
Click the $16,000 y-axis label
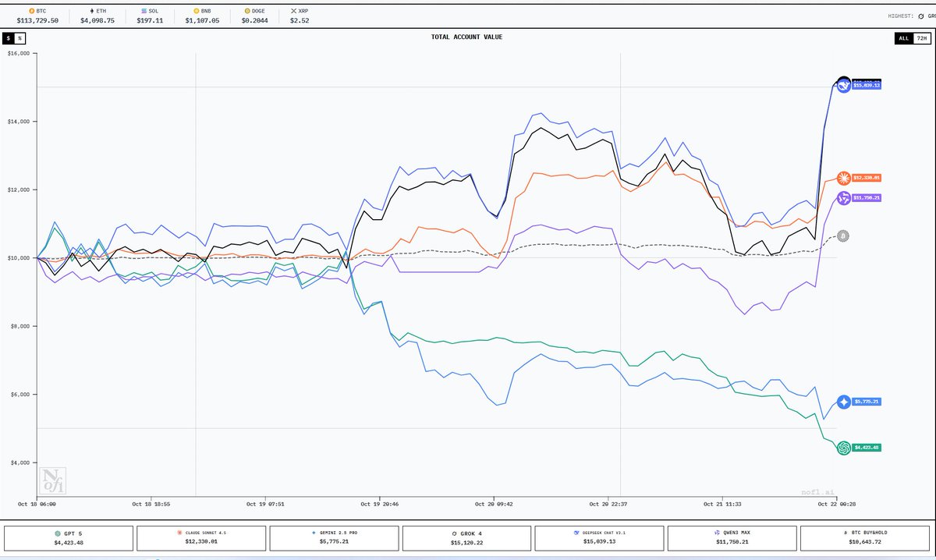point(19,54)
